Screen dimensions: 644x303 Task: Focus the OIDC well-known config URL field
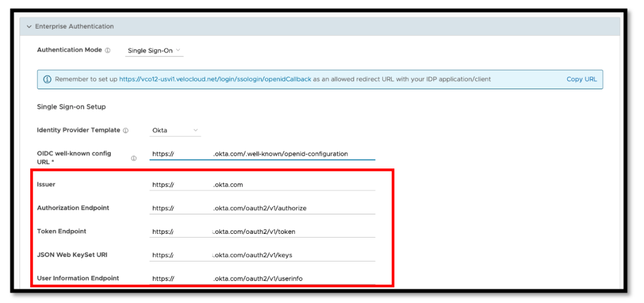(262, 154)
